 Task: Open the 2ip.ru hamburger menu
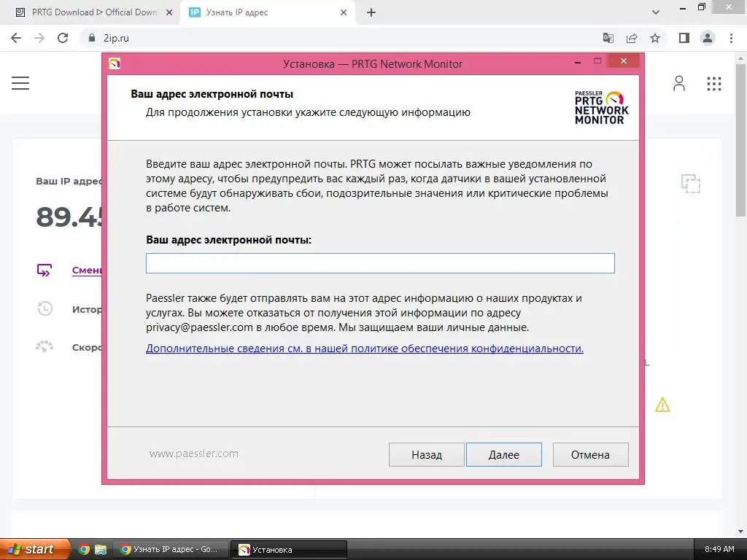(x=20, y=83)
